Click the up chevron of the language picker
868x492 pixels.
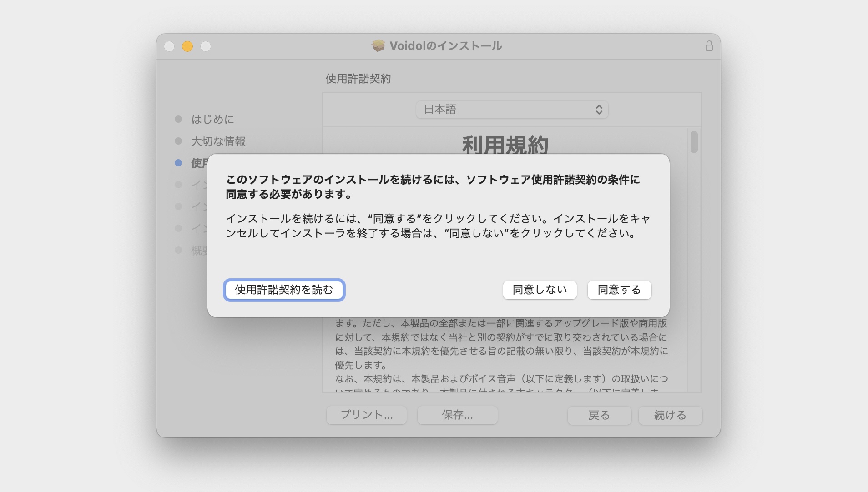(600, 107)
